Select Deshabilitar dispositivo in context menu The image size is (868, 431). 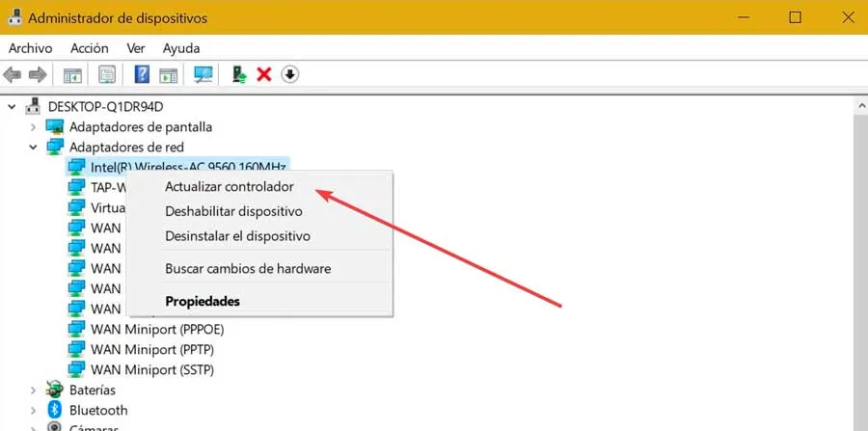point(233,211)
